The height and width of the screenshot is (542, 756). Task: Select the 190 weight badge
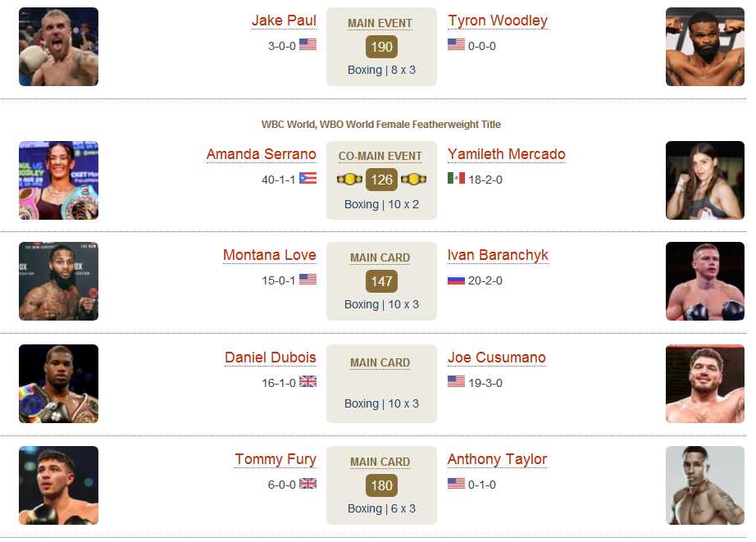coord(381,47)
